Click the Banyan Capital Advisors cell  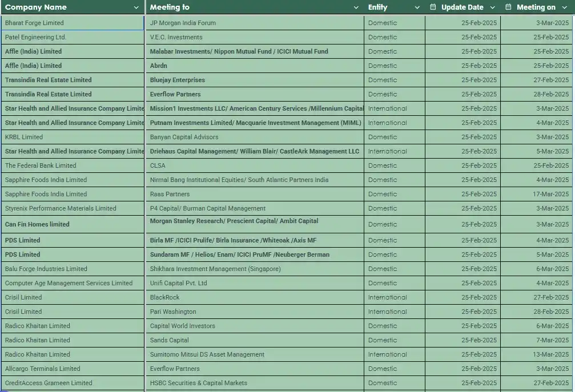point(255,137)
